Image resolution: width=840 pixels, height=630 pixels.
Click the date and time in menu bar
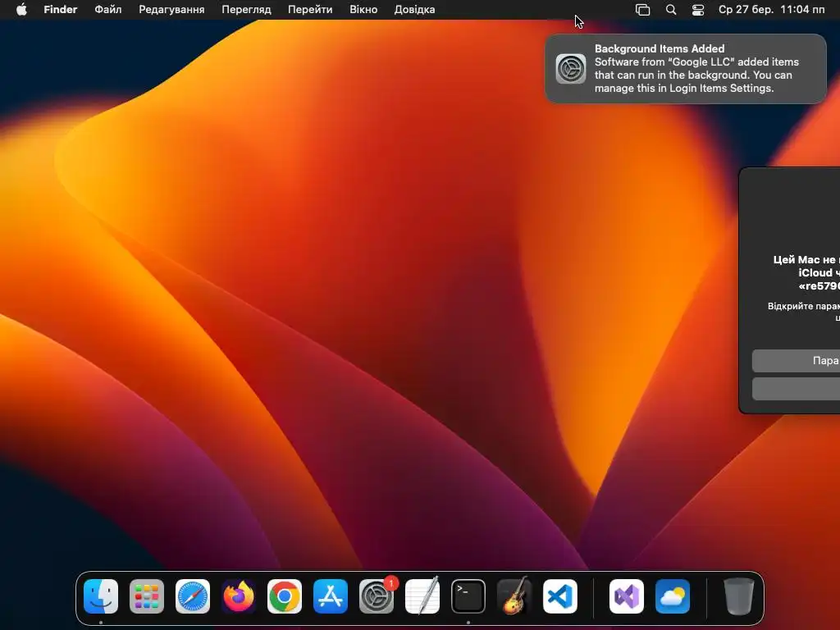click(x=771, y=10)
